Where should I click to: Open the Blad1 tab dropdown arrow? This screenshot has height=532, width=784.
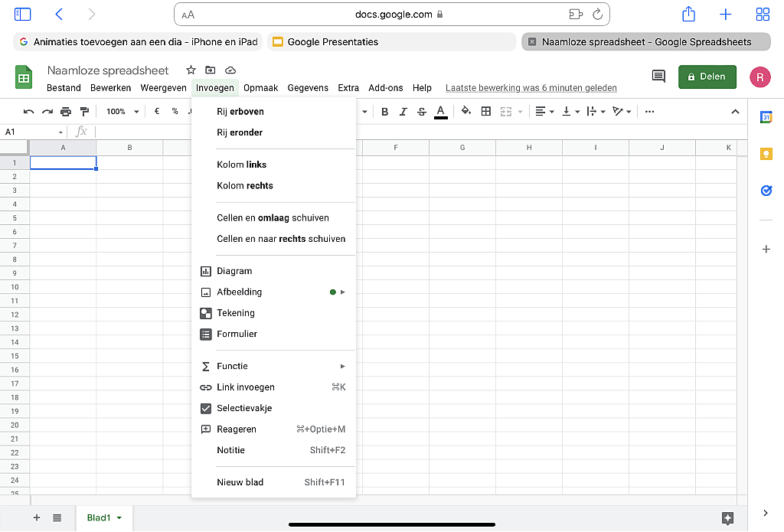click(x=119, y=518)
